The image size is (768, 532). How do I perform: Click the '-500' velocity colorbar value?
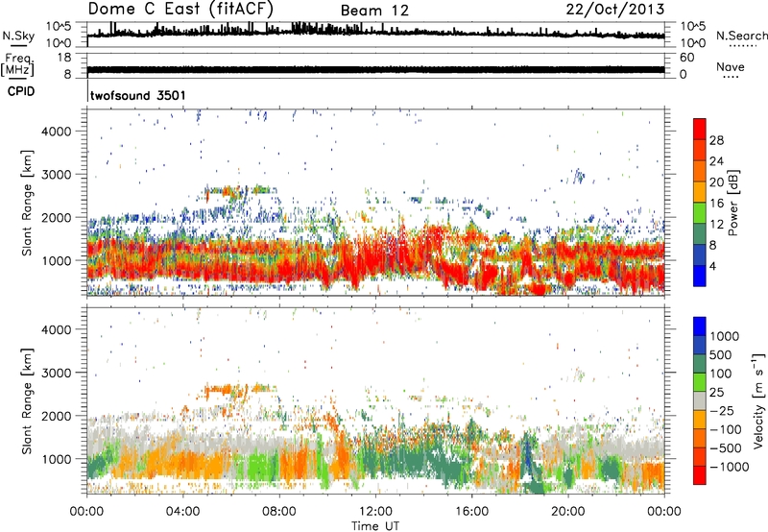point(726,448)
